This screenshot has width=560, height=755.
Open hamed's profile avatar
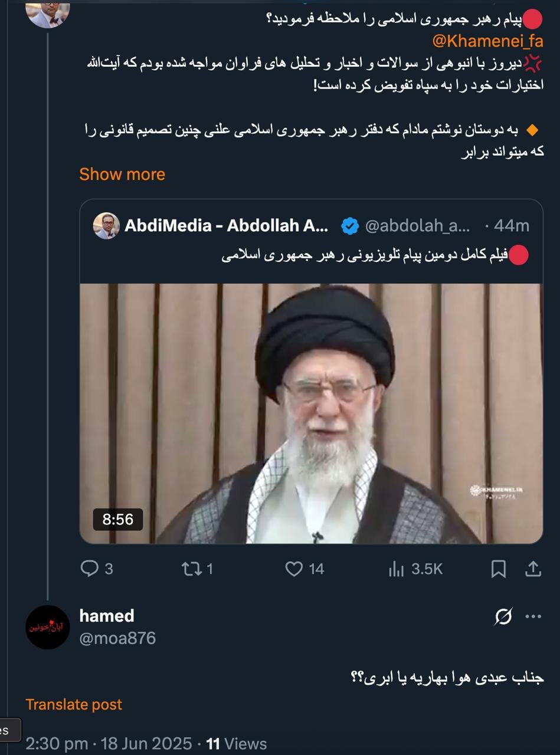[48, 627]
